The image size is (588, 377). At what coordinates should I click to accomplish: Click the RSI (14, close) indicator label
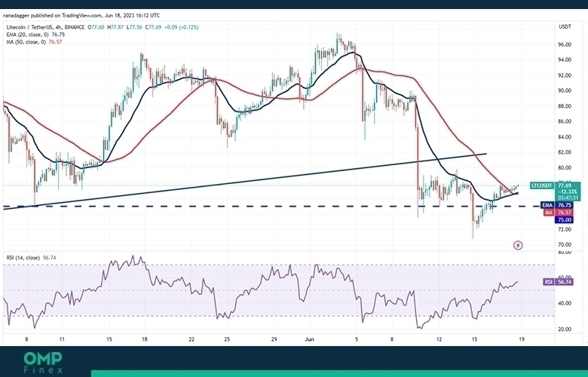pos(31,258)
